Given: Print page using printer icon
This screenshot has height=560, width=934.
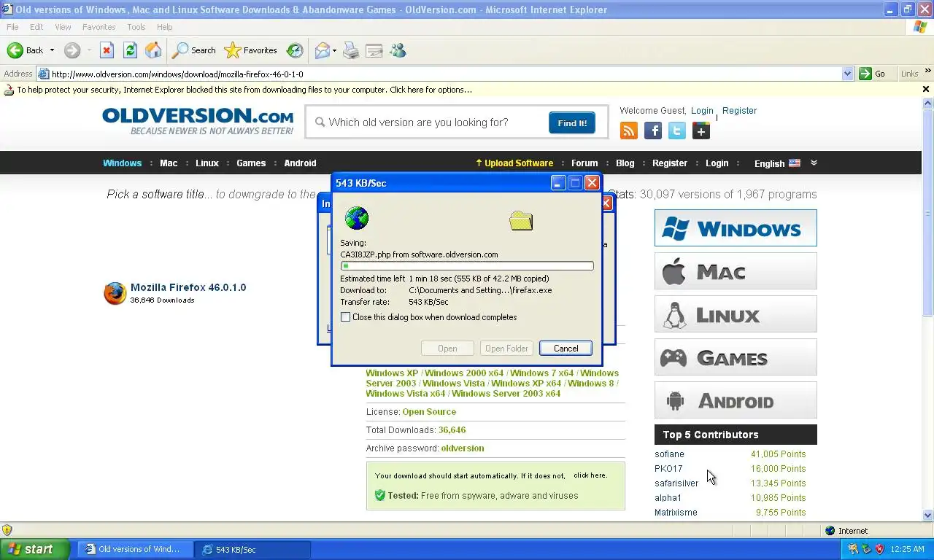Looking at the screenshot, I should tap(351, 50).
